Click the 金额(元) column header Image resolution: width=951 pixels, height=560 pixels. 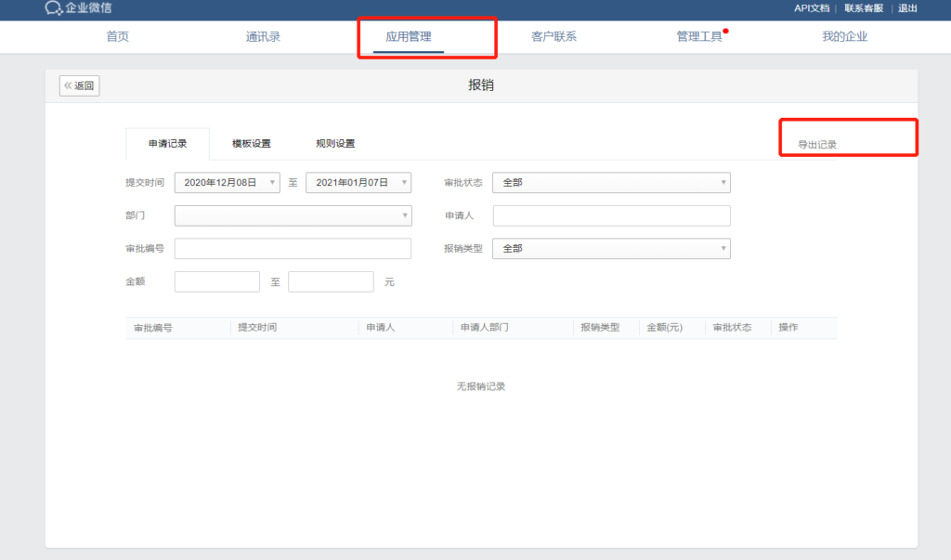(664, 328)
